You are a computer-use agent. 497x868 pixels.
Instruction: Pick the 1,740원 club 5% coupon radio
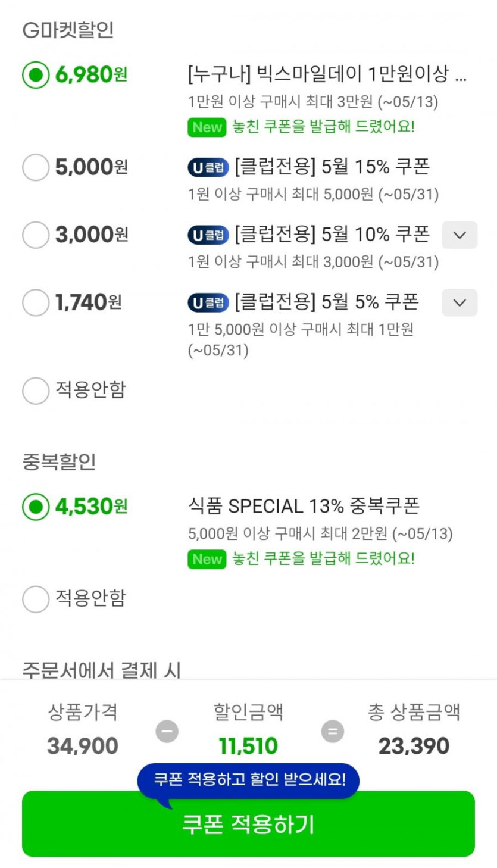(x=36, y=303)
